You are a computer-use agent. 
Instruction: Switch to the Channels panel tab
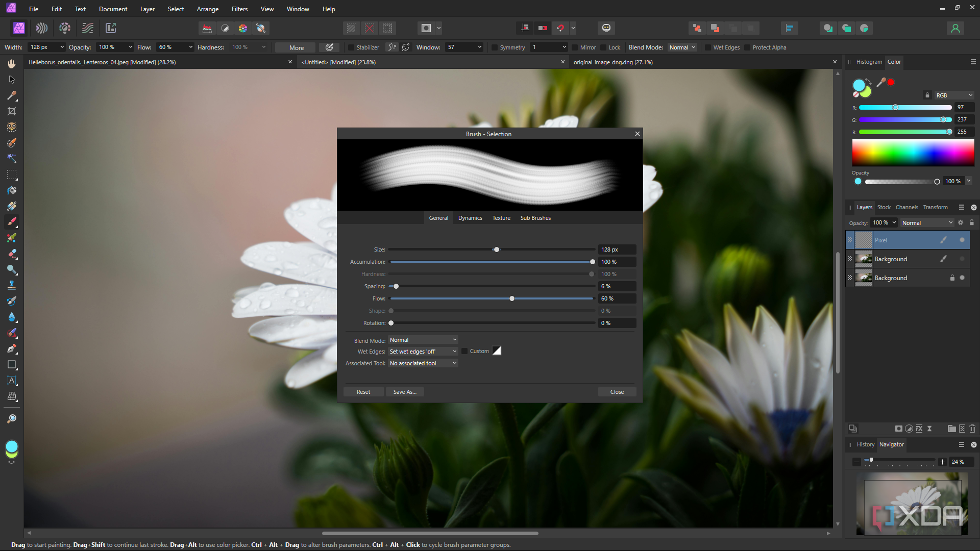(x=906, y=207)
